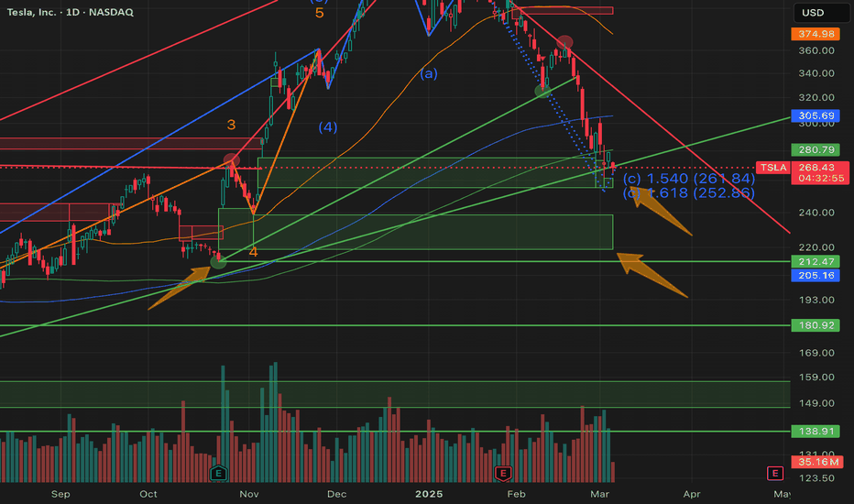This screenshot has width=854, height=504.
Task: Select the green 180.92 level label
Action: (x=816, y=325)
